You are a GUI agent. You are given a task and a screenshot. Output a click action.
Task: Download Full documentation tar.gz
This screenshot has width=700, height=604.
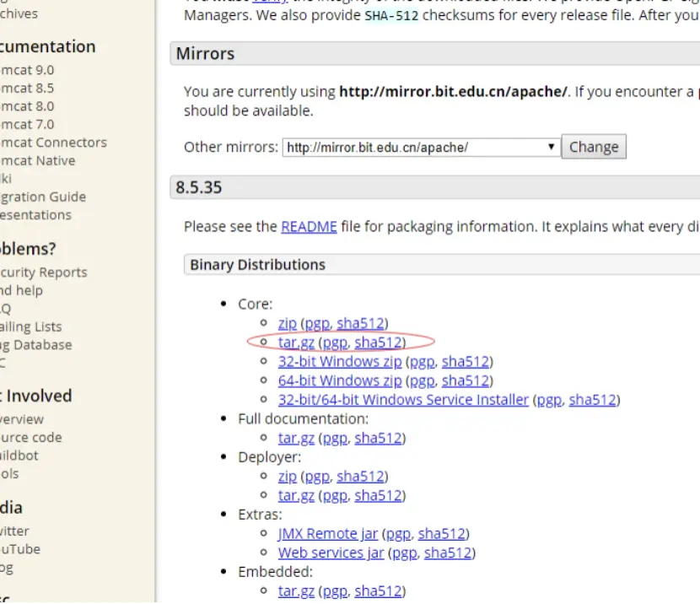(296, 439)
